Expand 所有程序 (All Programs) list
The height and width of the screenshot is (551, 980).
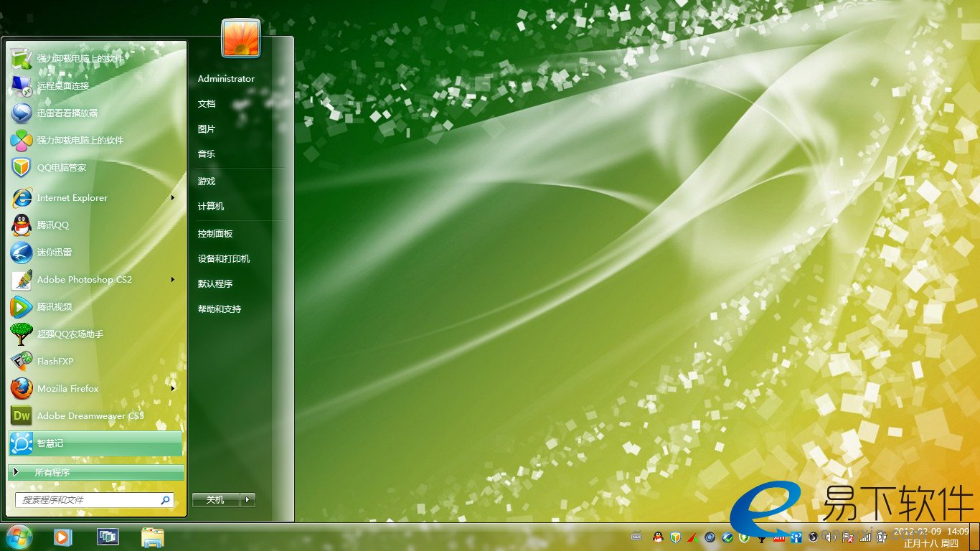click(x=95, y=473)
